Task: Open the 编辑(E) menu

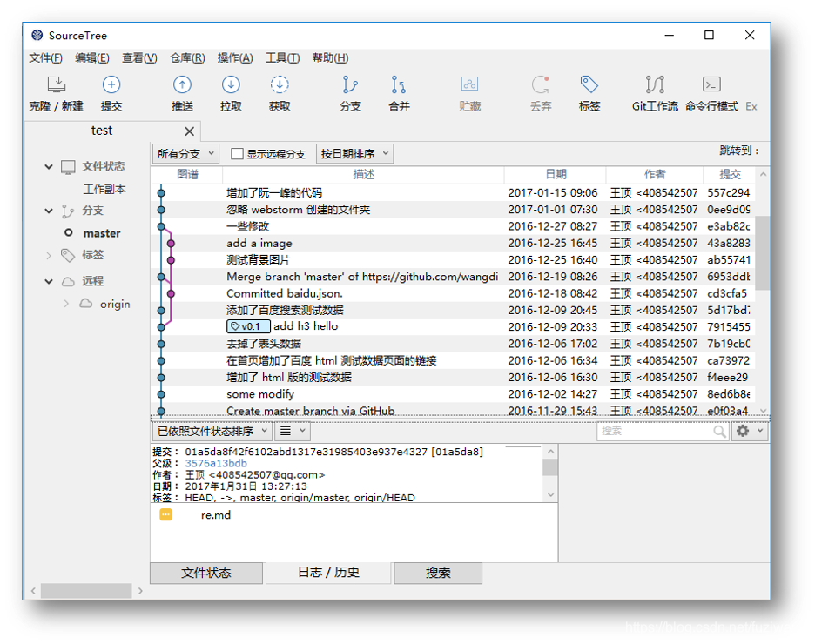Action: (x=92, y=58)
